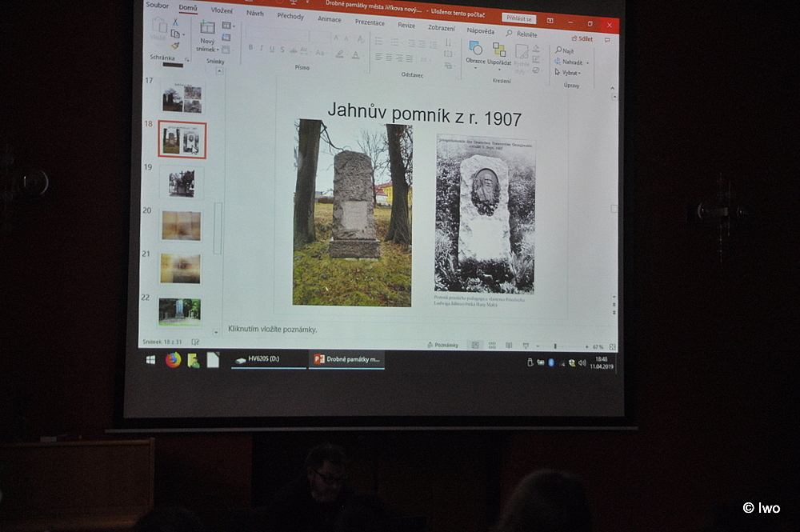Toggle text Shadow formatting
This screenshot has height=532, width=800.
(x=282, y=50)
